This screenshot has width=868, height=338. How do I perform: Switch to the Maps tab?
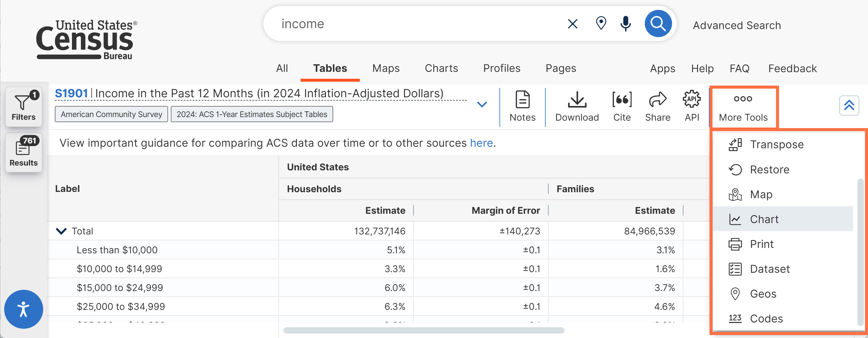[386, 68]
